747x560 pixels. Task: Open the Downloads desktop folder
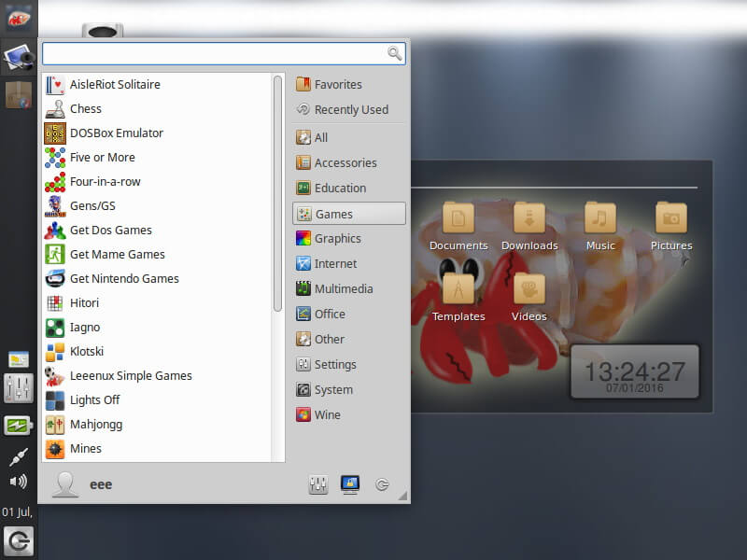tap(529, 226)
